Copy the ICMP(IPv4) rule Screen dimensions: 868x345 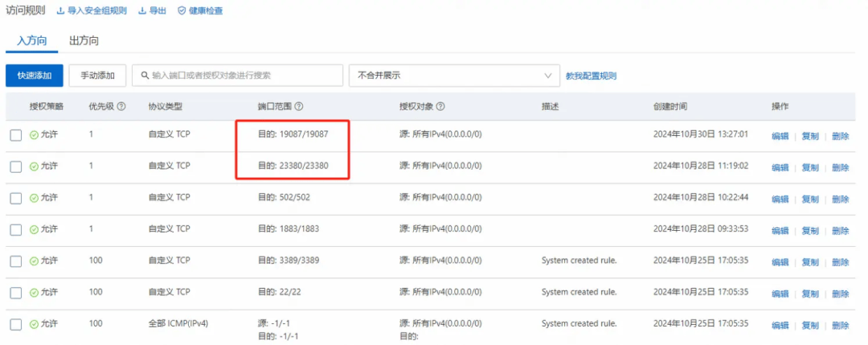click(810, 325)
